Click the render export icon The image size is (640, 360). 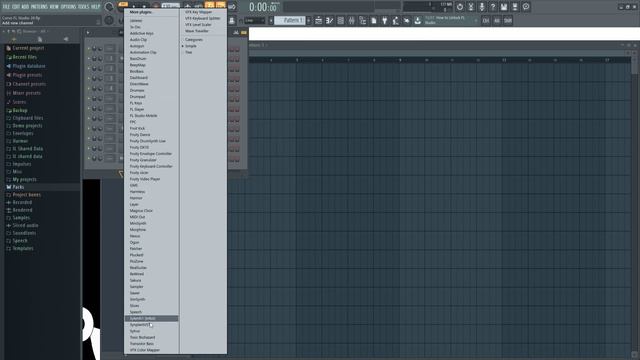click(x=515, y=7)
